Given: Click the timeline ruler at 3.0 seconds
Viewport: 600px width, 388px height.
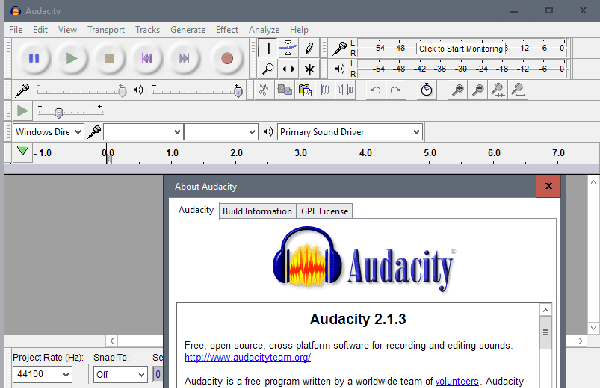Looking at the screenshot, I should 301,153.
